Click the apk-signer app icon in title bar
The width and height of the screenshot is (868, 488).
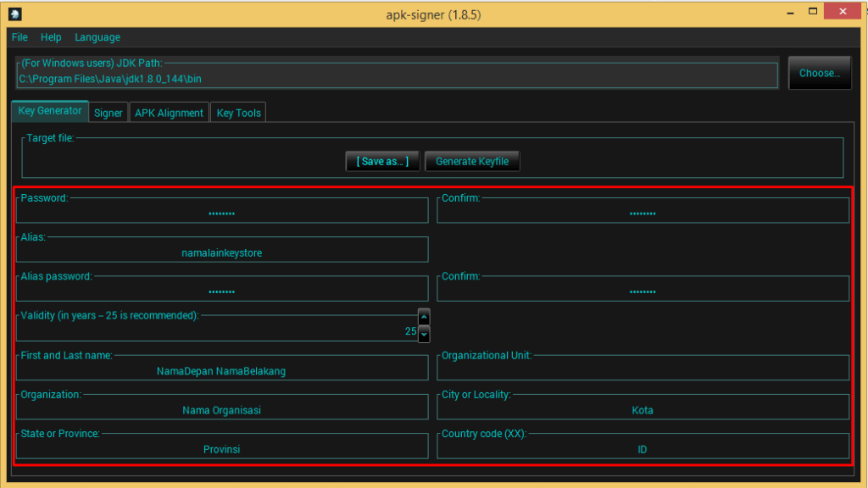[x=14, y=14]
